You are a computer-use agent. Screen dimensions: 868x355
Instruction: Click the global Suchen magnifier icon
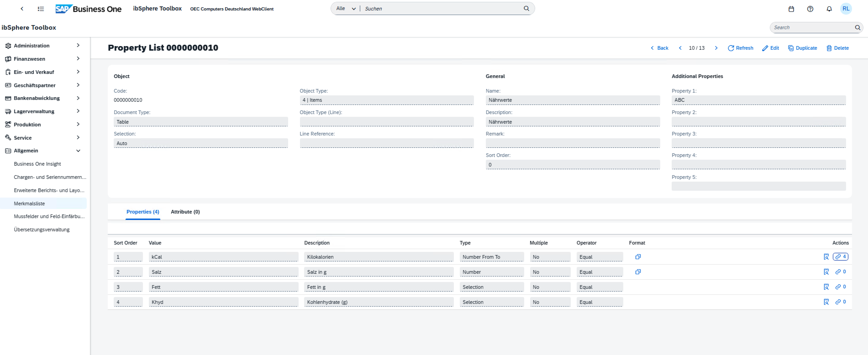coord(526,8)
